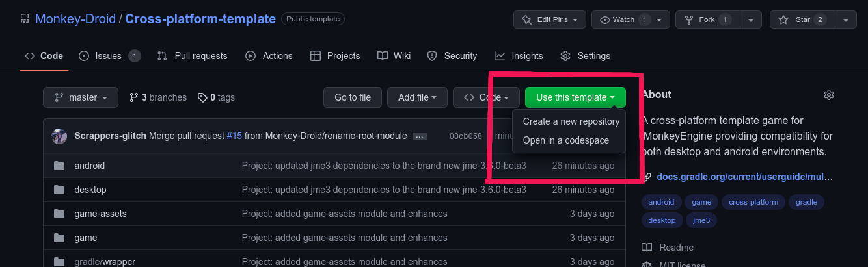Image resolution: width=868 pixels, height=267 pixels.
Task: Click the Issues count badge 1
Action: (134, 56)
